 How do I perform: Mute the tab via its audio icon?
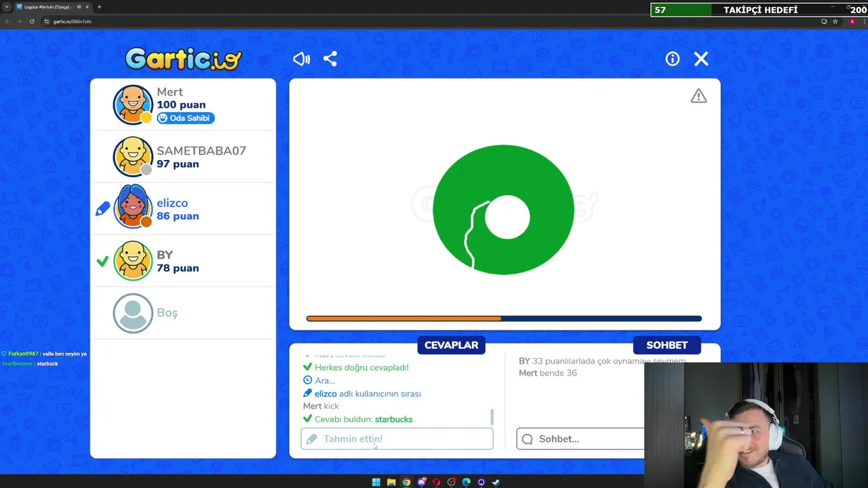79,7
